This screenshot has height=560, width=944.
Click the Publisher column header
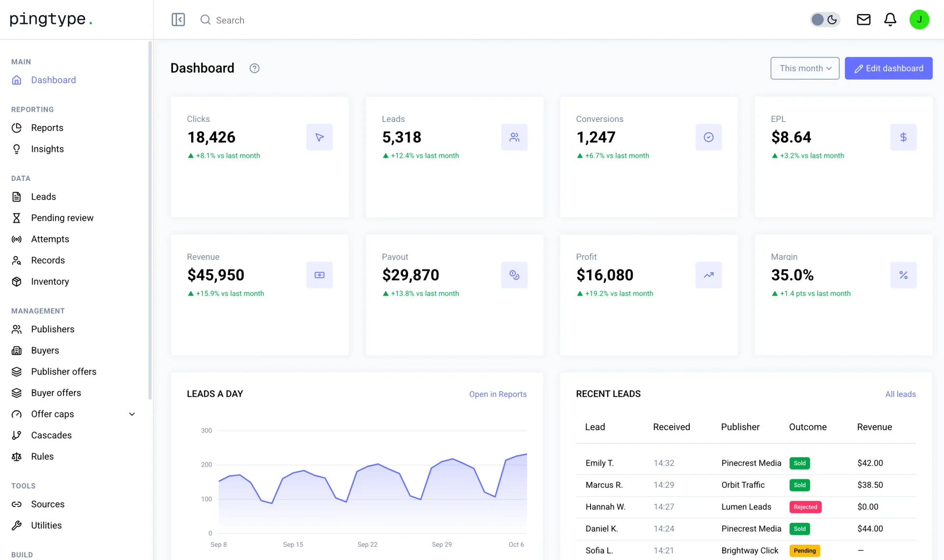(740, 427)
